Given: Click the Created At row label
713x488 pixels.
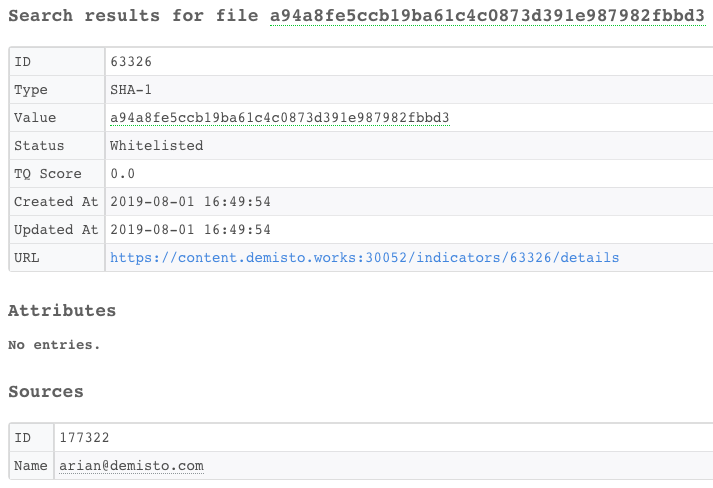Looking at the screenshot, I should tap(57, 202).
